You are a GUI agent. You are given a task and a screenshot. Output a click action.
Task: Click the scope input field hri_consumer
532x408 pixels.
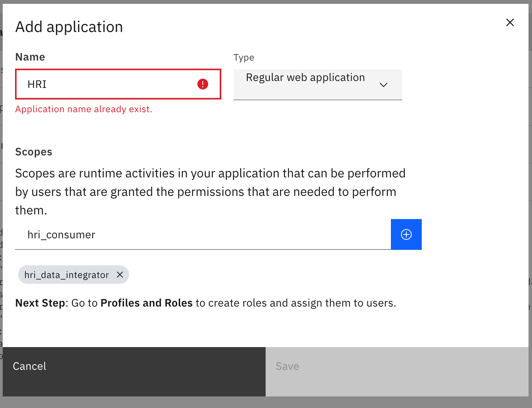pyautogui.click(x=203, y=234)
